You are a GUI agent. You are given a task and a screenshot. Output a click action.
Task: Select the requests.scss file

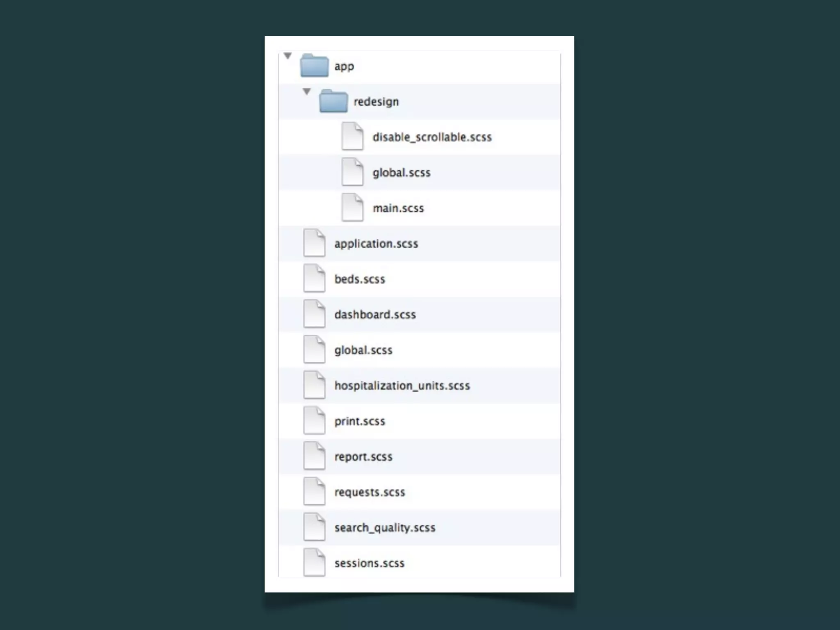[369, 492]
